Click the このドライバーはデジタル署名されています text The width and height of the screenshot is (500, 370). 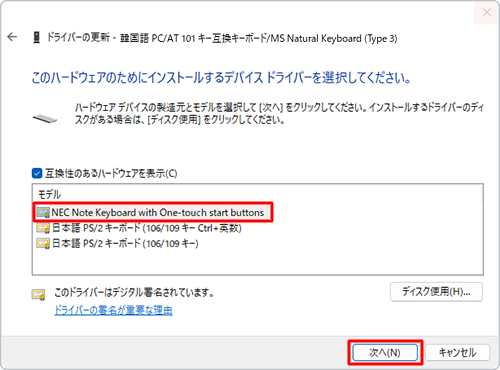point(134,293)
